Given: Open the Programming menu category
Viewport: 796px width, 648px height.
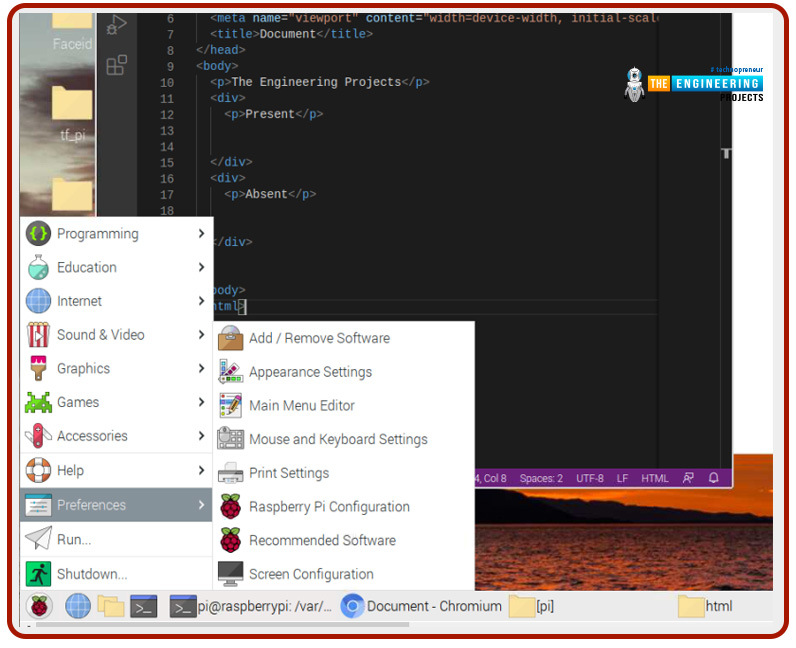Looking at the screenshot, I should click(x=116, y=234).
